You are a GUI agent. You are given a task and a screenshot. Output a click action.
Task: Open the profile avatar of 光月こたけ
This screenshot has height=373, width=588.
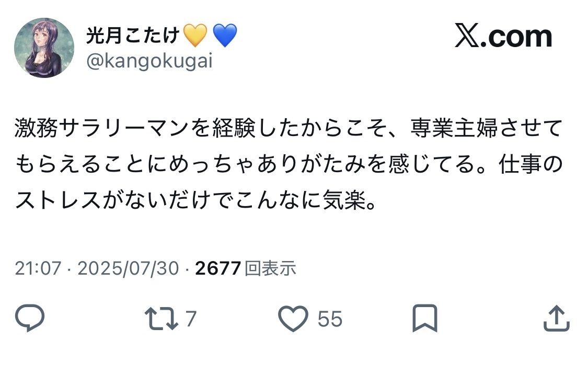tap(44, 48)
